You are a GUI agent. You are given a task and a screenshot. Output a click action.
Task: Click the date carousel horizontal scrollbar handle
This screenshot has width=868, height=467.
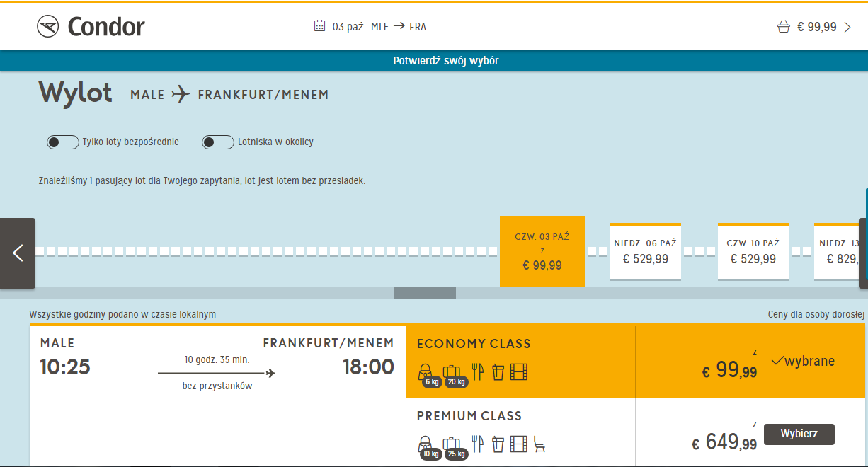pos(425,293)
